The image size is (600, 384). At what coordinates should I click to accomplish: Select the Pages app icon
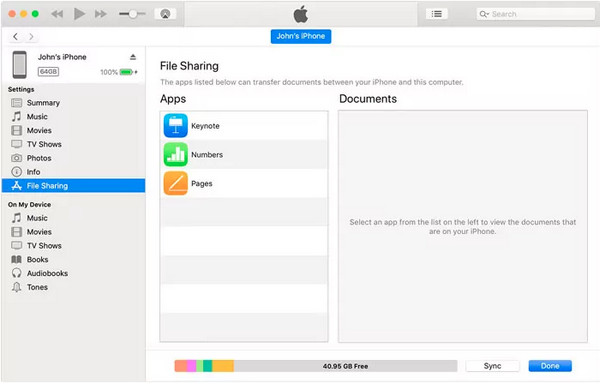click(x=176, y=183)
